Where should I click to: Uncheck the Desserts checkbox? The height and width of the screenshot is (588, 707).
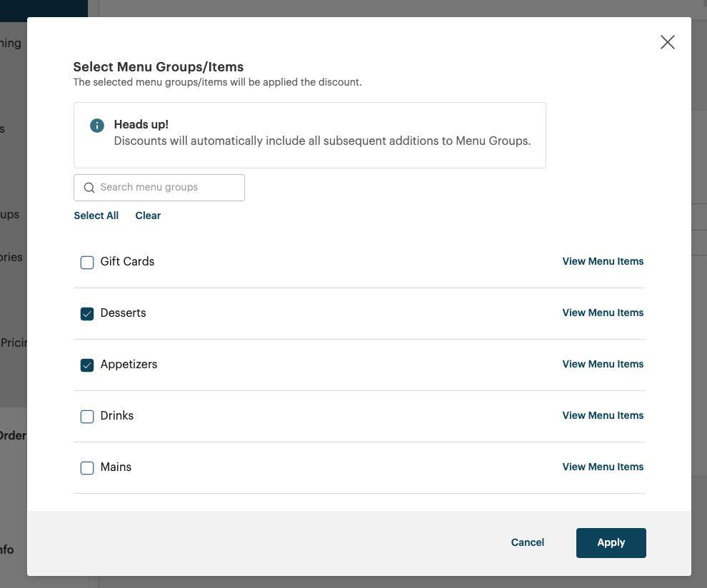(x=87, y=313)
